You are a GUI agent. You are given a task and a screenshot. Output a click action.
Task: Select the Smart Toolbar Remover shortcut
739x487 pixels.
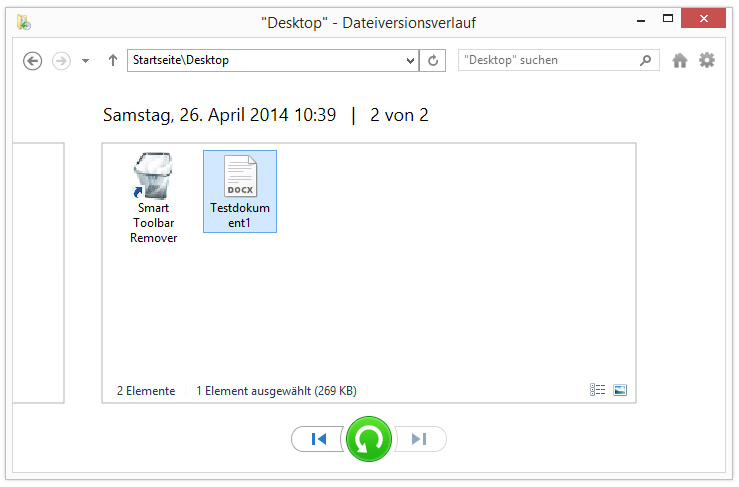(153, 198)
